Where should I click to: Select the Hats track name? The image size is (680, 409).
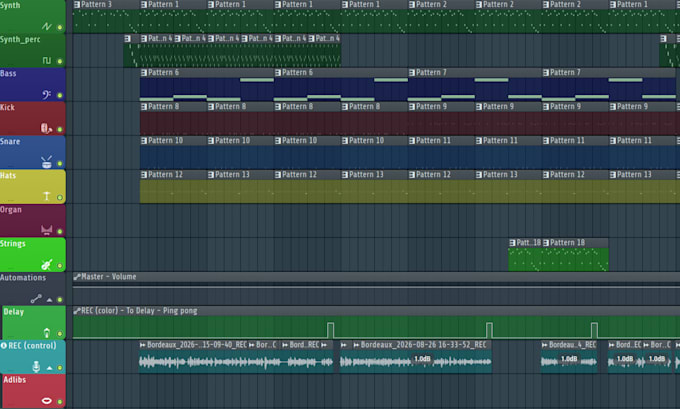[8, 175]
